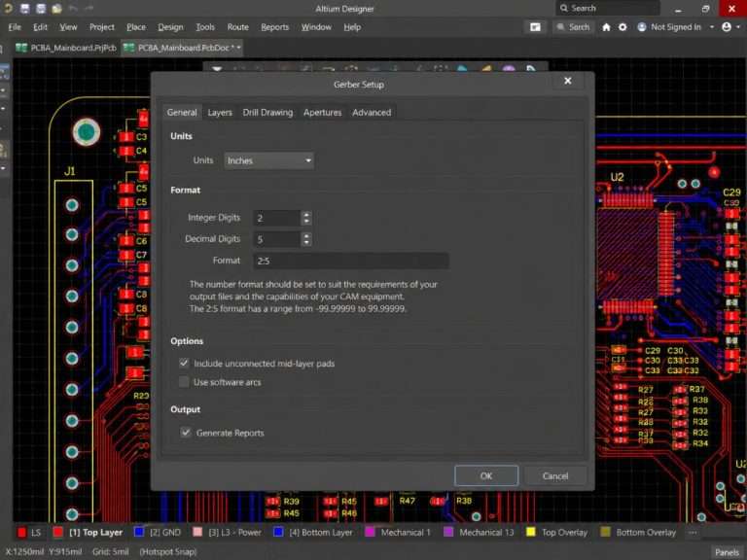The width and height of the screenshot is (747, 560).
Task: Click the yellow shape icon in active bar
Action: pos(485,69)
